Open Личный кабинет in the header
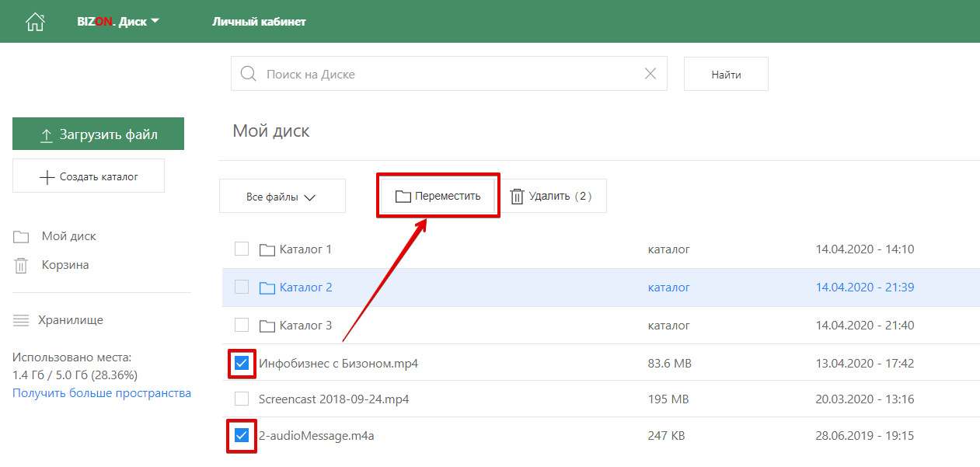 [x=259, y=22]
